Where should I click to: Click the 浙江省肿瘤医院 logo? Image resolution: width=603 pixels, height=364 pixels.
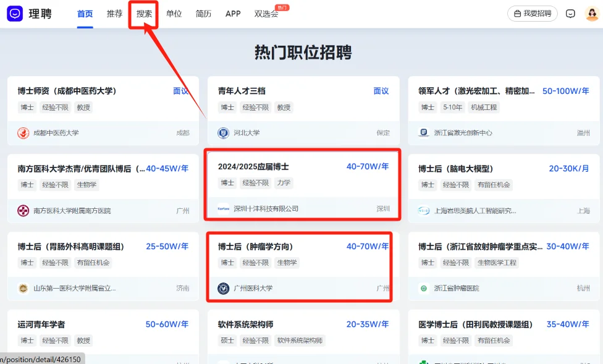(x=424, y=287)
